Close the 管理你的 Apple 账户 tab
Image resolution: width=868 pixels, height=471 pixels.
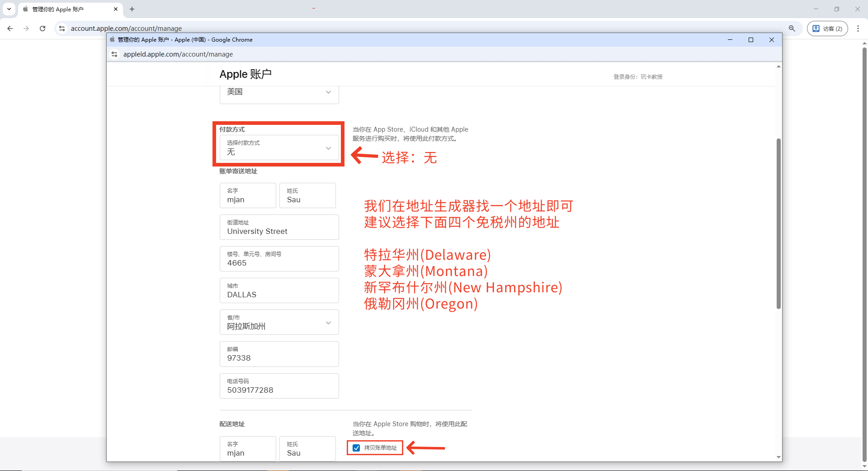tap(116, 9)
